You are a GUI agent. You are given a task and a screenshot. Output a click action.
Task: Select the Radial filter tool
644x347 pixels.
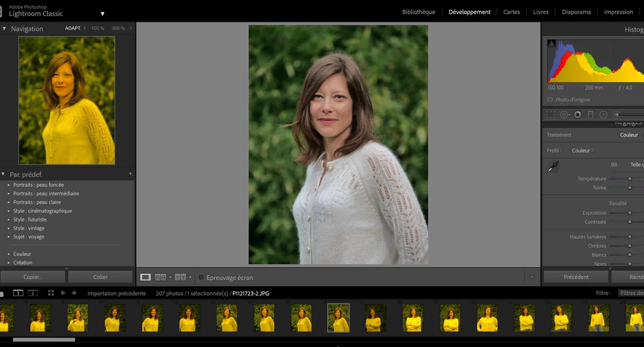603,115
